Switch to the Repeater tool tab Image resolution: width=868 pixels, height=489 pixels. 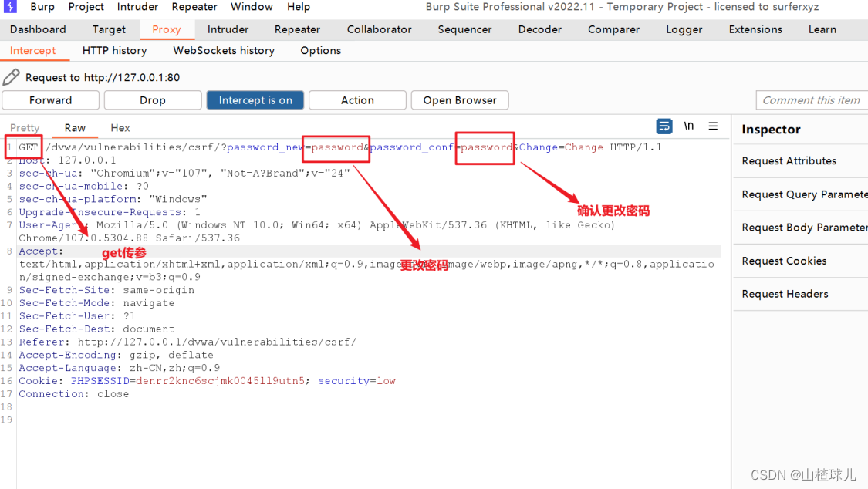pyautogui.click(x=297, y=29)
